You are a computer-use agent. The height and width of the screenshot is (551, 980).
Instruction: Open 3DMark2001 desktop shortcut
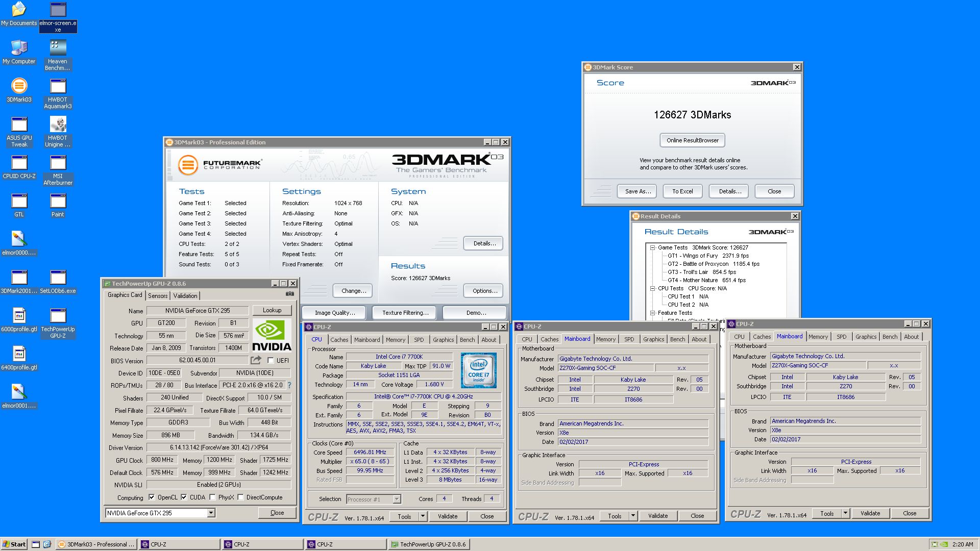point(19,282)
